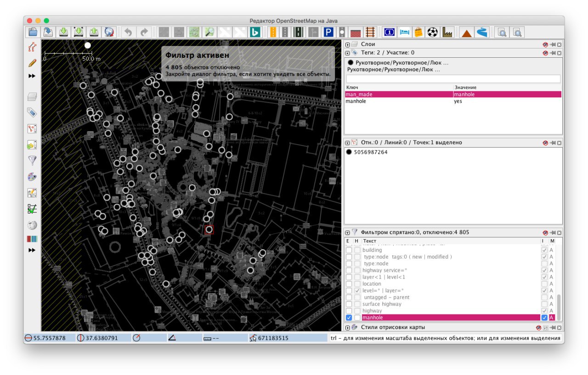The height and width of the screenshot is (375, 588).
Task: Expand more tools with upper double arrow
Action: [x=32, y=76]
